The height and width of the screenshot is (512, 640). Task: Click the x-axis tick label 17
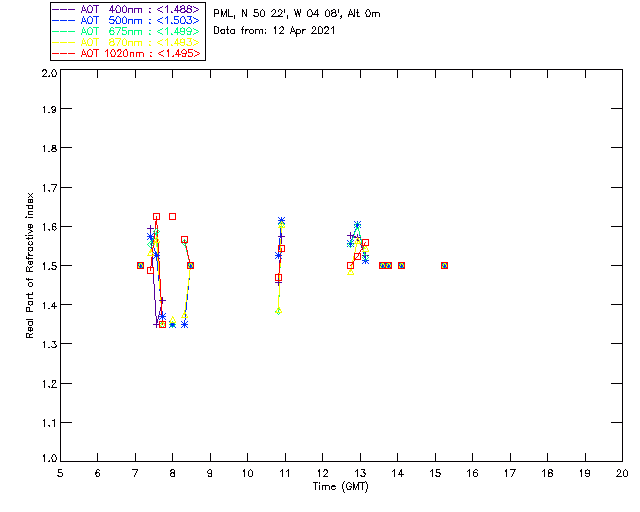510,473
